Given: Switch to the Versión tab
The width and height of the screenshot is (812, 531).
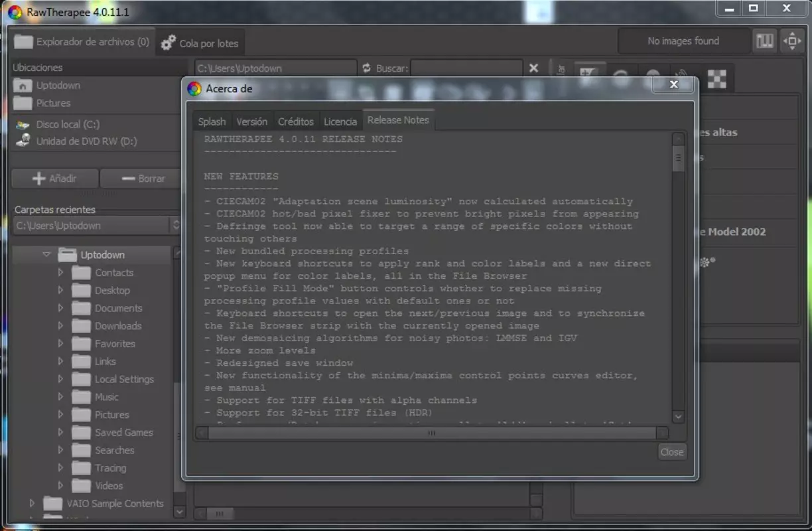Looking at the screenshot, I should [252, 121].
